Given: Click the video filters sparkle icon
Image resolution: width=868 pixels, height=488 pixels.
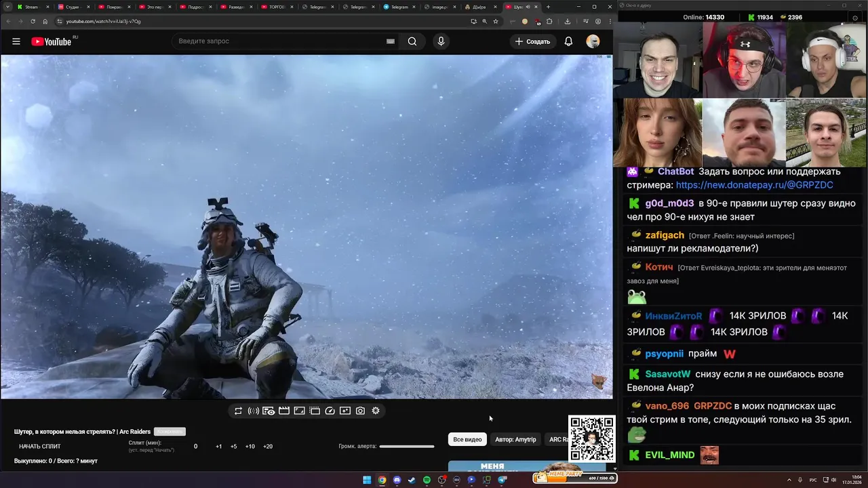Looking at the screenshot, I should [x=345, y=411].
